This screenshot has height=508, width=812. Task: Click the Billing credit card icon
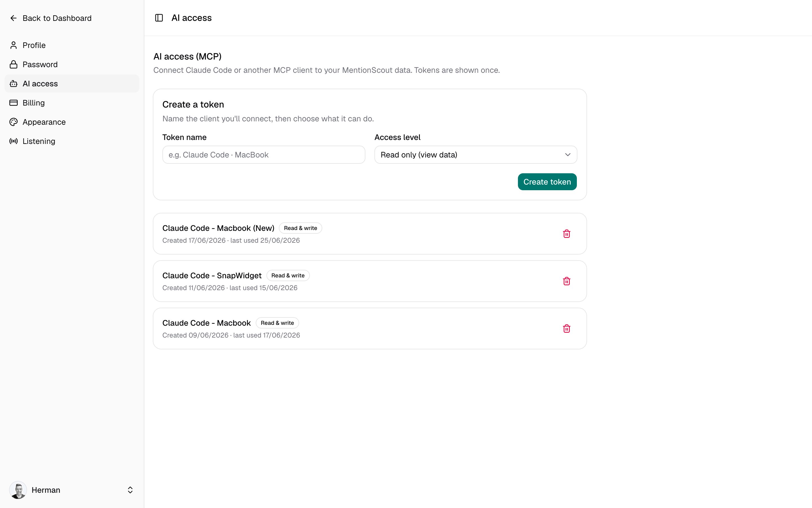coord(14,103)
